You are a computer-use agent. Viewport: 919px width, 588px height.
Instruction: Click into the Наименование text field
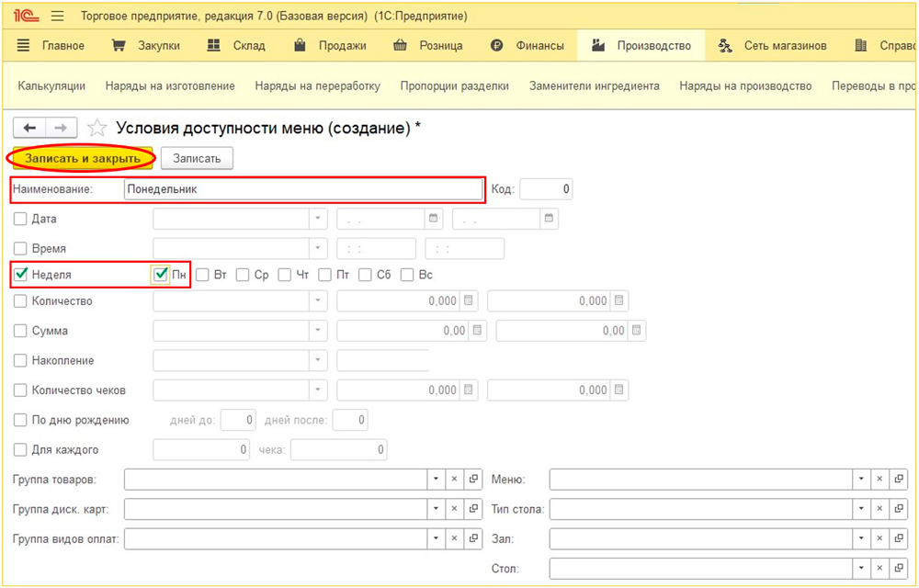tap(302, 189)
